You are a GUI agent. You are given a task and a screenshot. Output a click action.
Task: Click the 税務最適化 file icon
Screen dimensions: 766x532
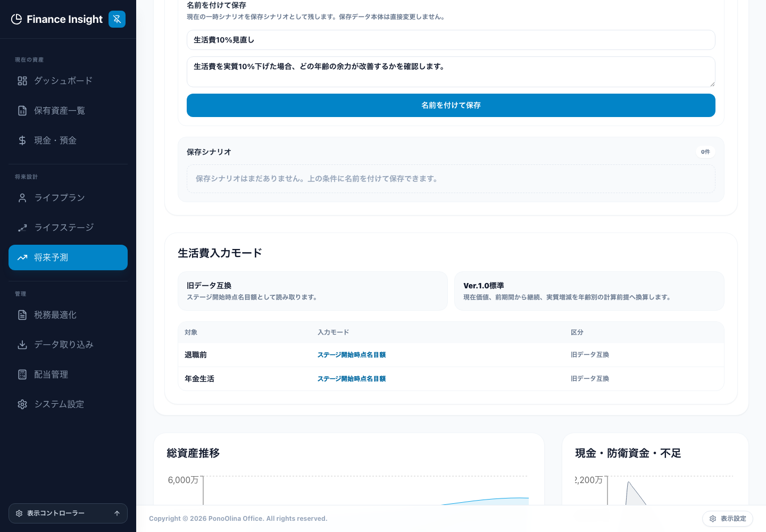click(22, 315)
